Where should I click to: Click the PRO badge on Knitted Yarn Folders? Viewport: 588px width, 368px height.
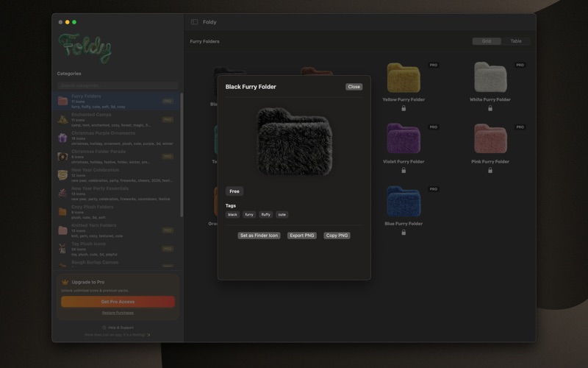[x=168, y=230]
